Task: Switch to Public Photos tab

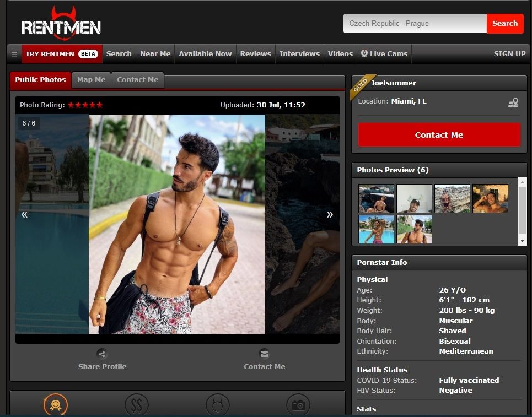Action: coord(40,80)
